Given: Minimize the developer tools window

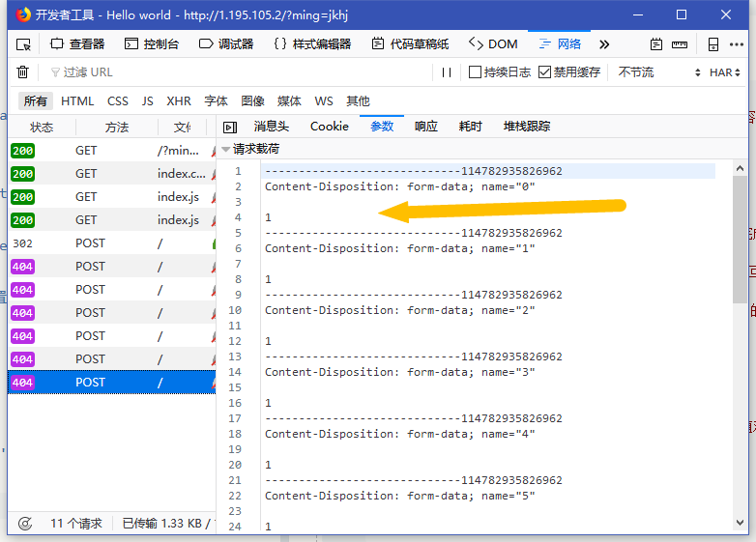Looking at the screenshot, I should pyautogui.click(x=638, y=14).
